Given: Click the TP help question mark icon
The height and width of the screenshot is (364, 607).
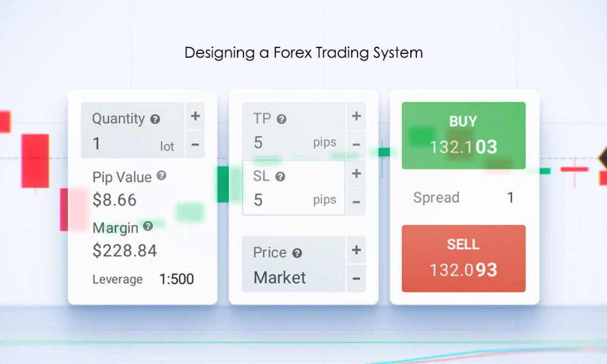Looking at the screenshot, I should (281, 120).
